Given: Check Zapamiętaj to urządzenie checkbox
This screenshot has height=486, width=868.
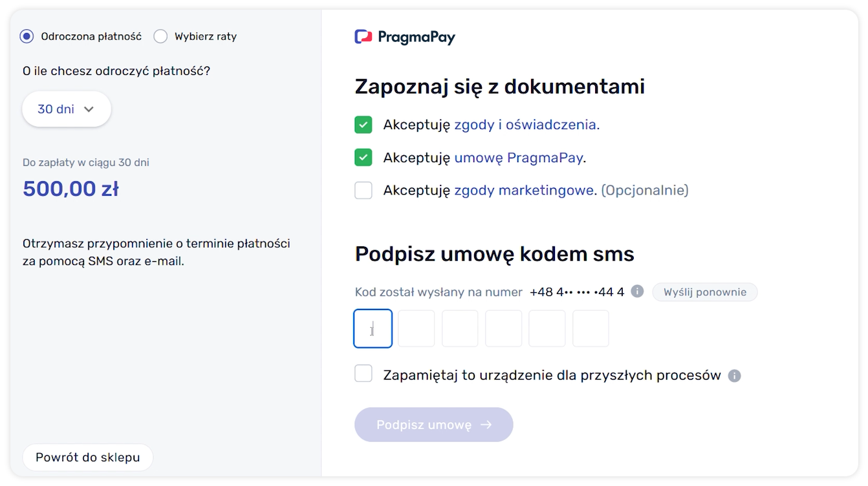Looking at the screenshot, I should (363, 374).
